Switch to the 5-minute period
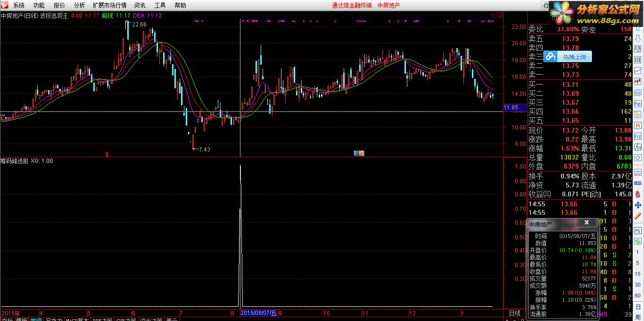This screenshot has width=644, height=321. click(x=637, y=263)
